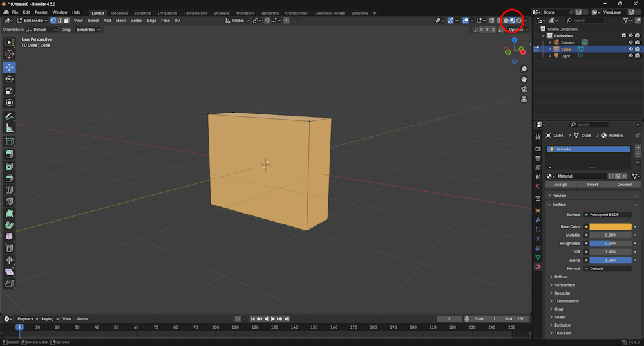This screenshot has width=644, height=346.
Task: Switch to orthographic grid view icon
Action: [x=524, y=100]
